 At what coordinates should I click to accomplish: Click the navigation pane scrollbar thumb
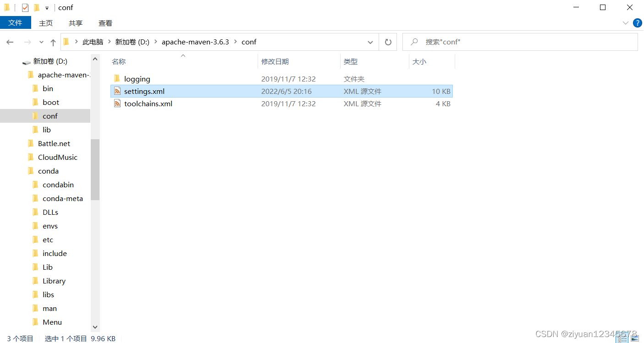point(95,169)
